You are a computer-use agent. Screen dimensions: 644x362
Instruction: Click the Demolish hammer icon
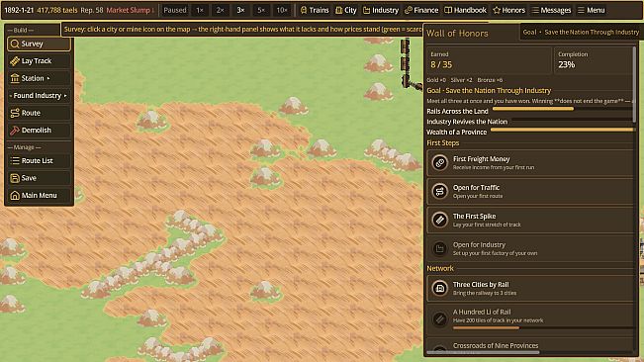(x=15, y=131)
